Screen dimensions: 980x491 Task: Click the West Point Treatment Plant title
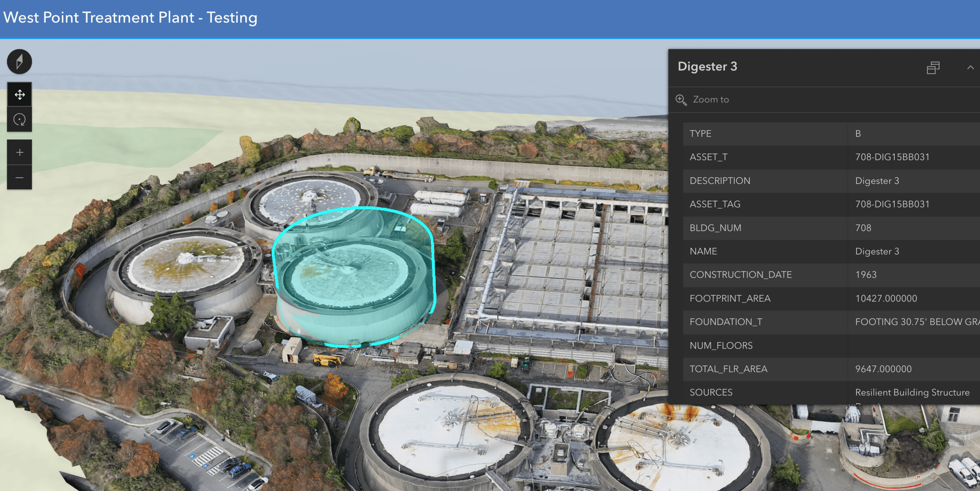130,18
